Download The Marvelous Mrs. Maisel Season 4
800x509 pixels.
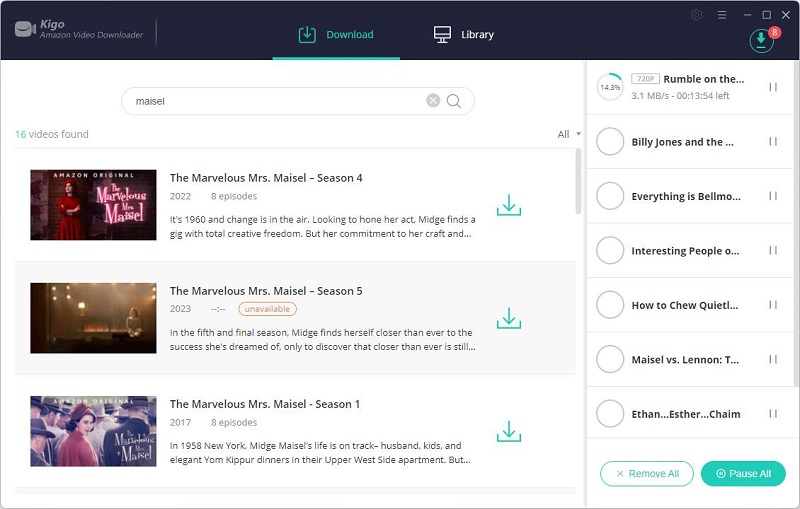tap(509, 205)
